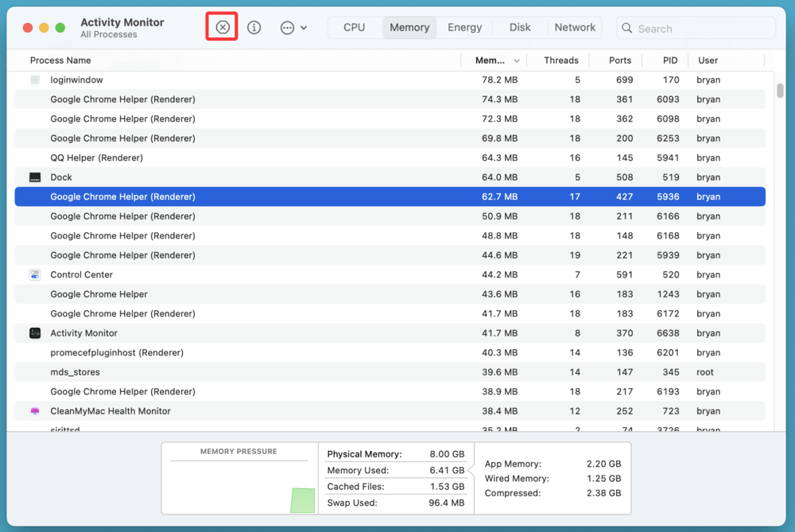This screenshot has height=532, width=795.
Task: Click the CleanMyMac Health Monitor icon
Action: [33, 410]
